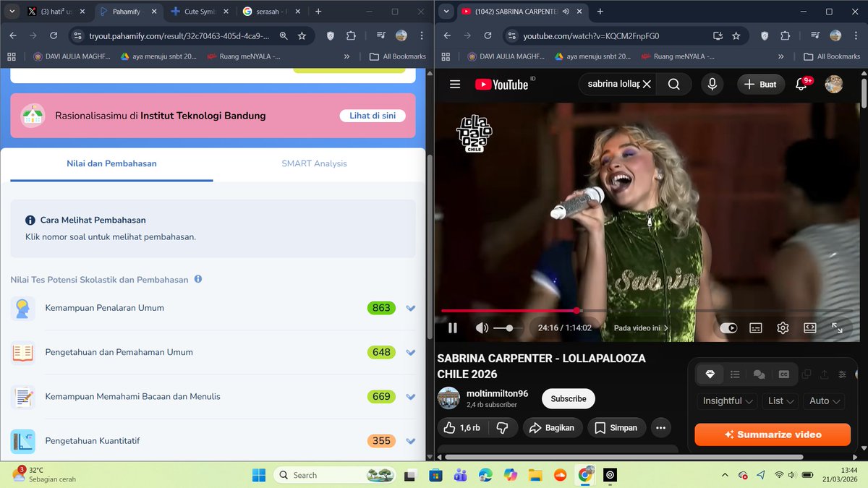Subscribe to moltinmilton96 channel
This screenshot has height=488, width=868.
[x=569, y=398]
